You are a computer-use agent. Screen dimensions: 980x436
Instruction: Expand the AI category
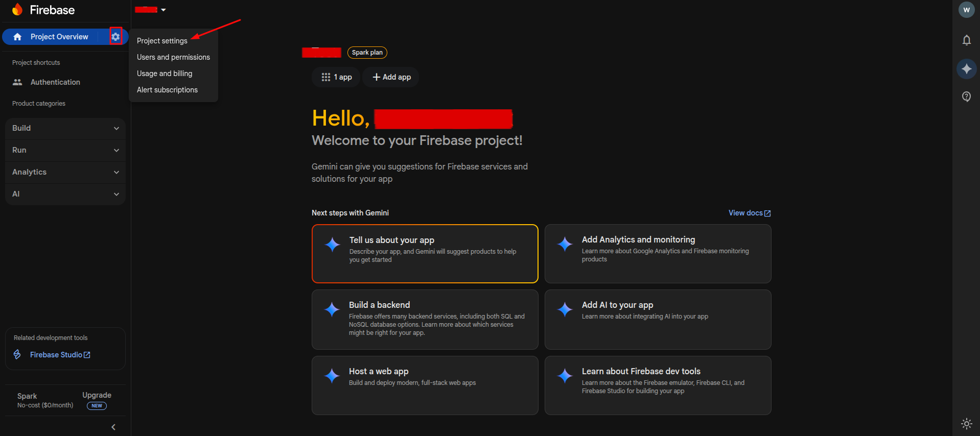coord(65,194)
